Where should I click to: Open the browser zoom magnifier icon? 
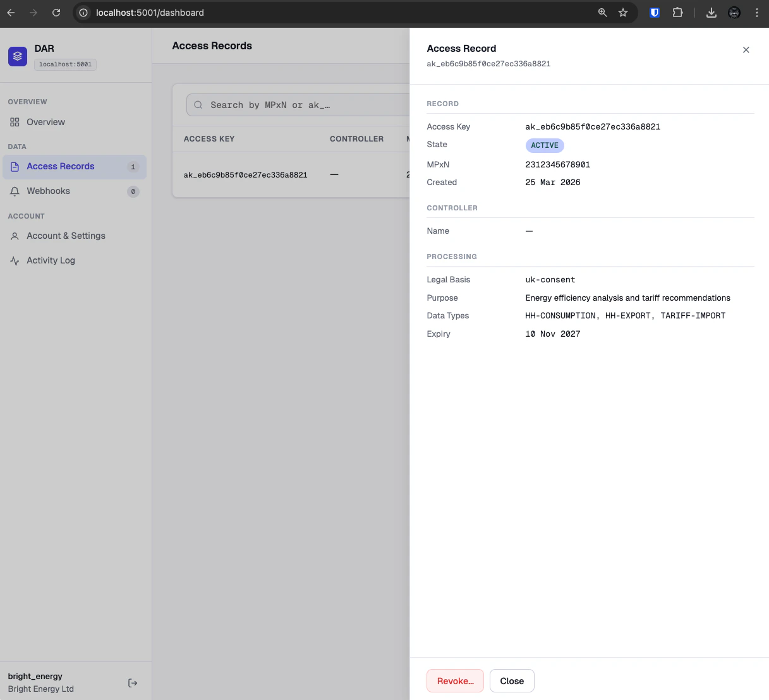coord(602,13)
